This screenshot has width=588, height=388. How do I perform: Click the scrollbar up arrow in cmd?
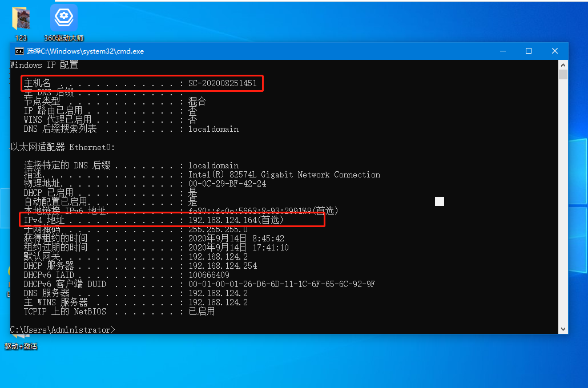click(563, 64)
